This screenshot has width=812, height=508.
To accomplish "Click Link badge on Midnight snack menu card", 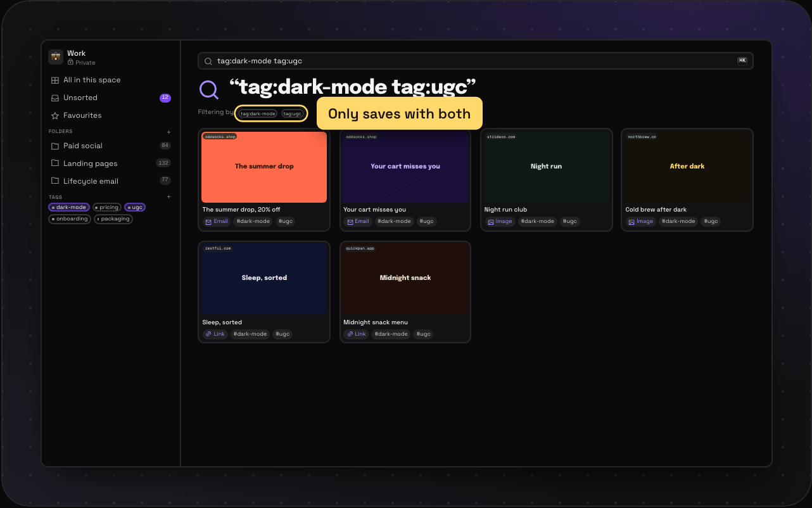I will point(356,334).
